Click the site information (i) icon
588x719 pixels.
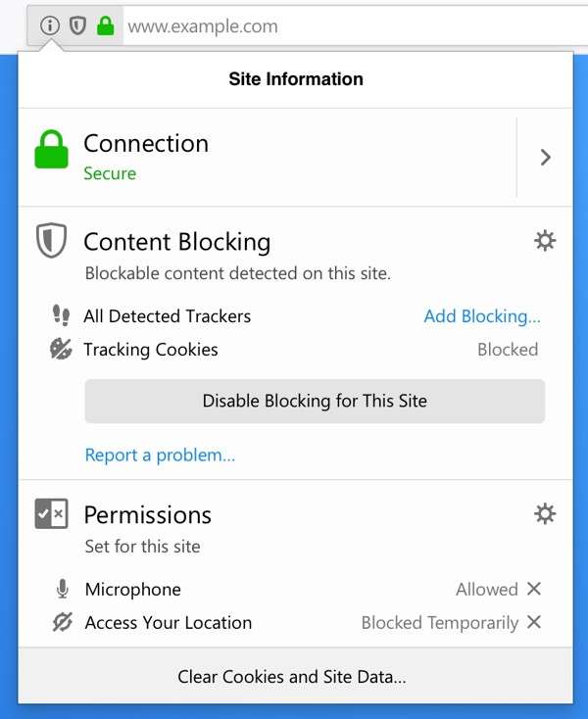pyautogui.click(x=49, y=26)
